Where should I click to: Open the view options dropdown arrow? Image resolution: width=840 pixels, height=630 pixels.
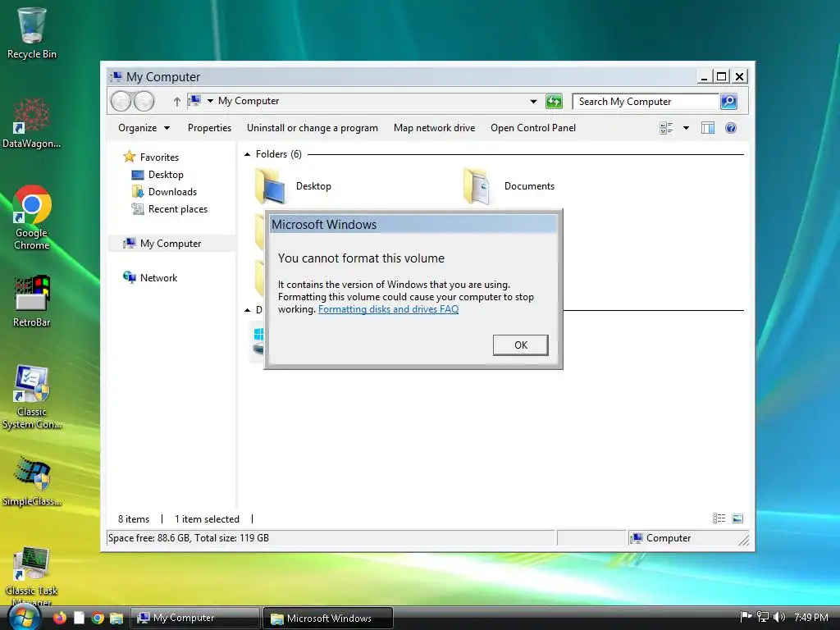point(687,128)
